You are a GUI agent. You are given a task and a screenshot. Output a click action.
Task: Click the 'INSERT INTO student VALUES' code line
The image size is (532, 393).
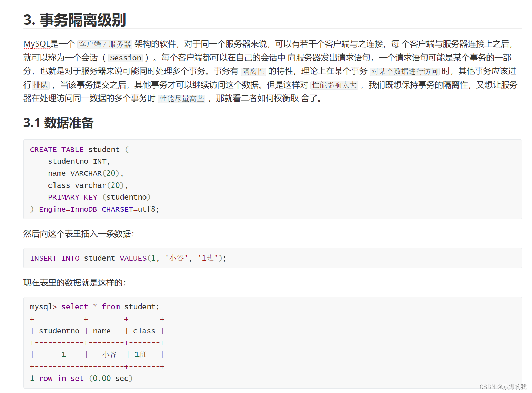(x=128, y=258)
